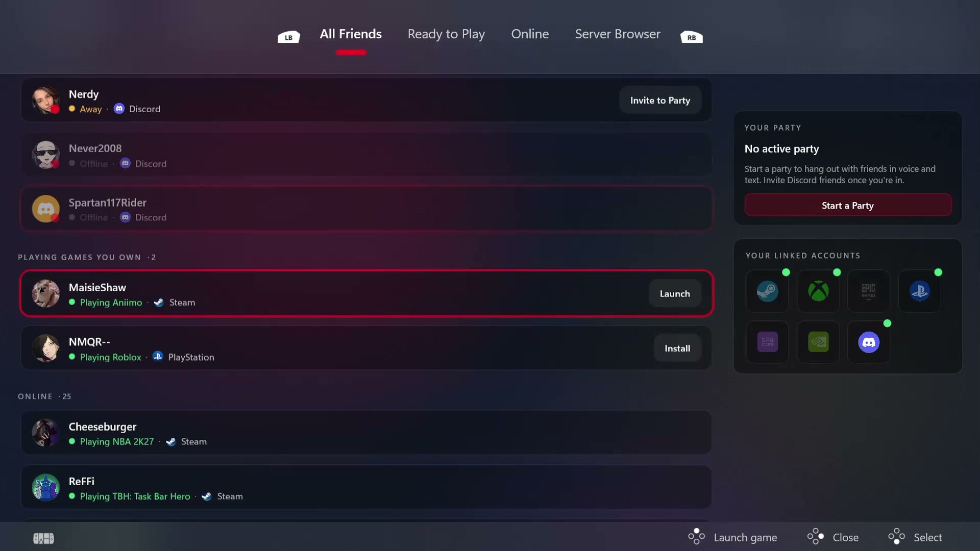This screenshot has height=551, width=980.
Task: Click Nerdy's profile avatar
Action: (x=45, y=100)
